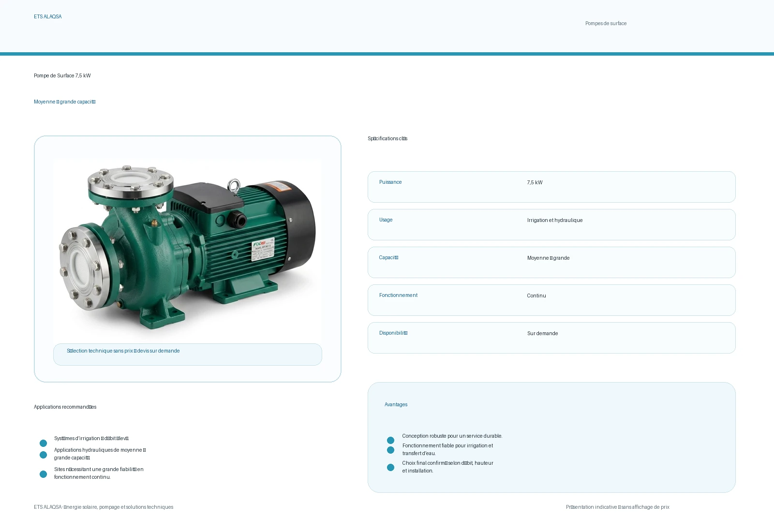Screen dimensions: 774x532
Task: Click the 'Avantages' heading
Action: pyautogui.click(x=396, y=404)
